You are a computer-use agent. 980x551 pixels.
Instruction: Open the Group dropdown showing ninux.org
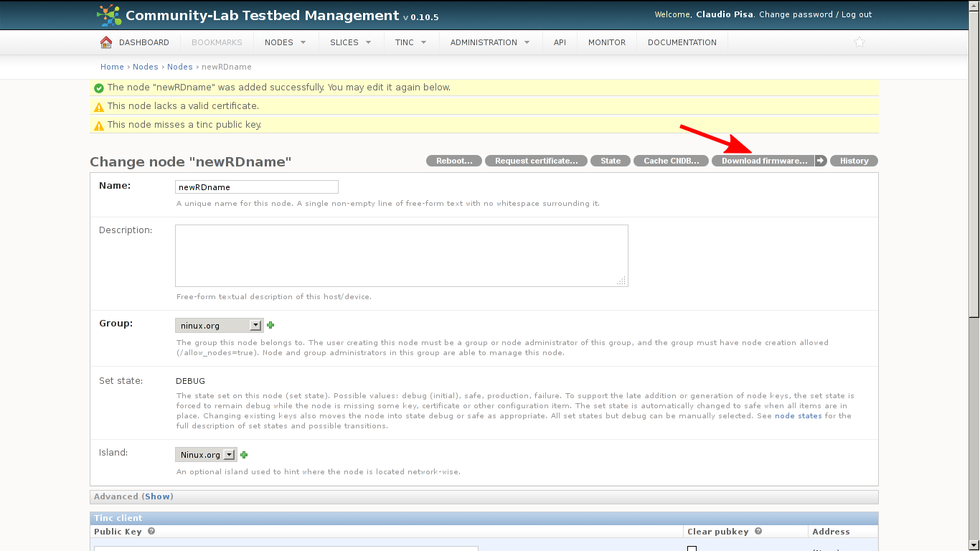tap(219, 326)
